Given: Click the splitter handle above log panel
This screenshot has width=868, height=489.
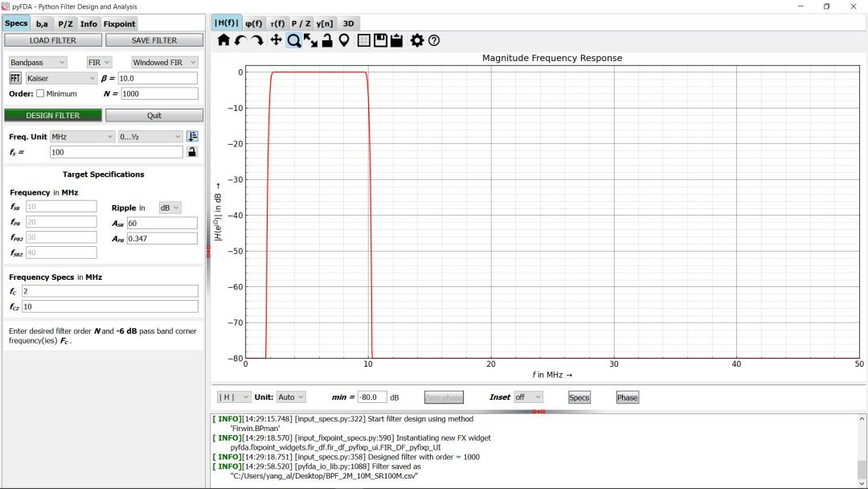Looking at the screenshot, I should pos(538,412).
